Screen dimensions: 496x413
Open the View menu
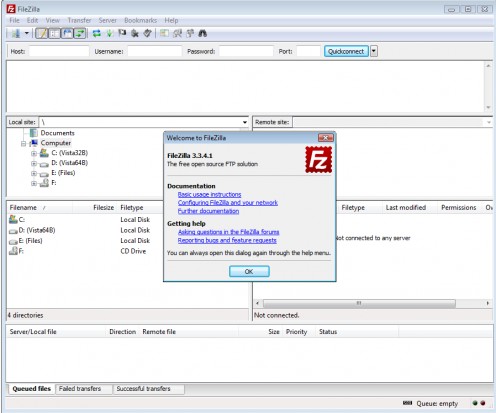pos(53,20)
